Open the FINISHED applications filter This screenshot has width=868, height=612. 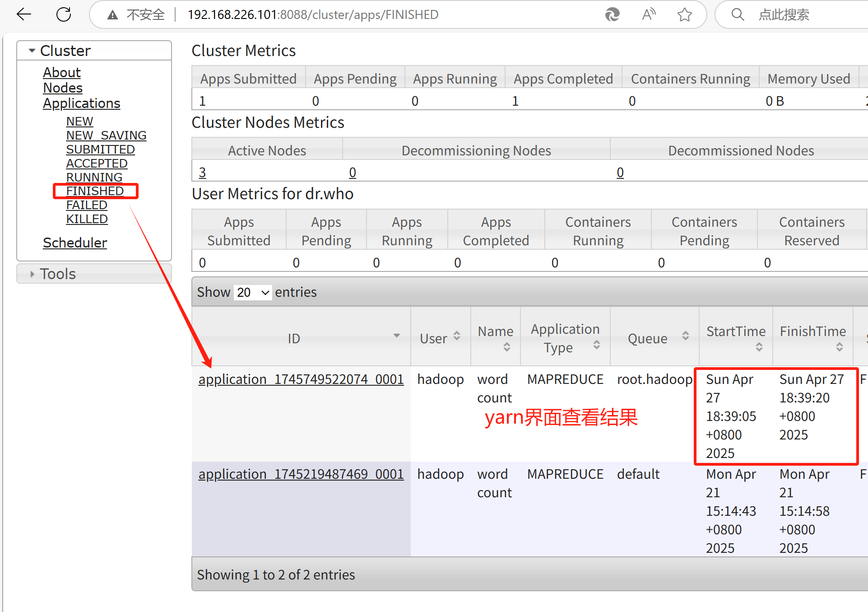[x=95, y=191]
